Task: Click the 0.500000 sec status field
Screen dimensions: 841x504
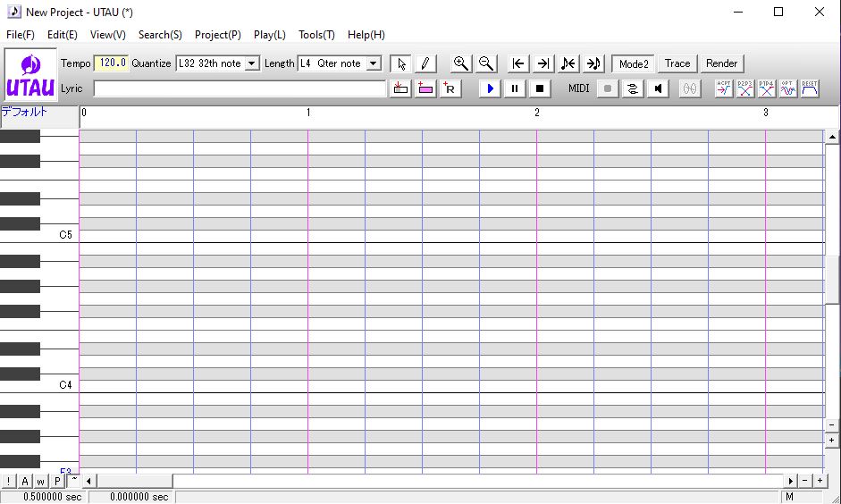Action: click(45, 497)
